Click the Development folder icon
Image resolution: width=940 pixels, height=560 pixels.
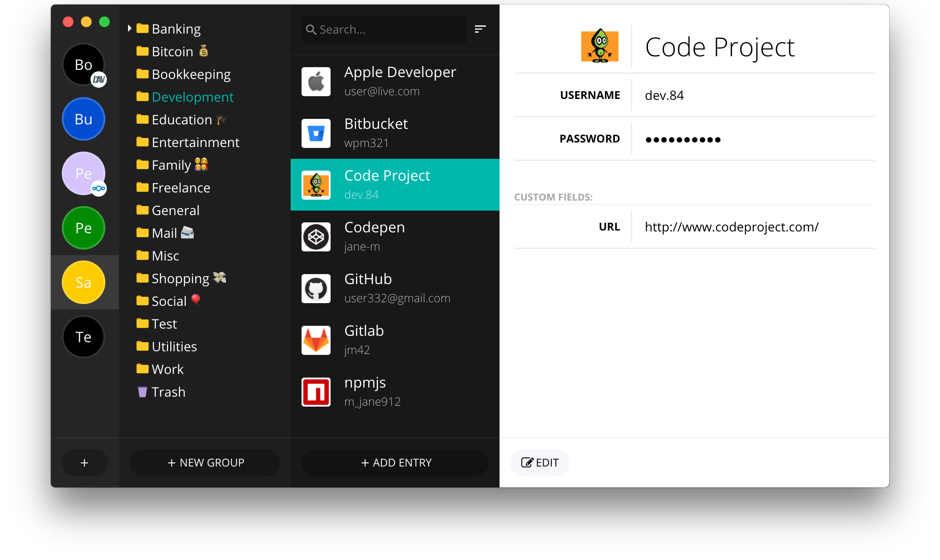coord(142,96)
